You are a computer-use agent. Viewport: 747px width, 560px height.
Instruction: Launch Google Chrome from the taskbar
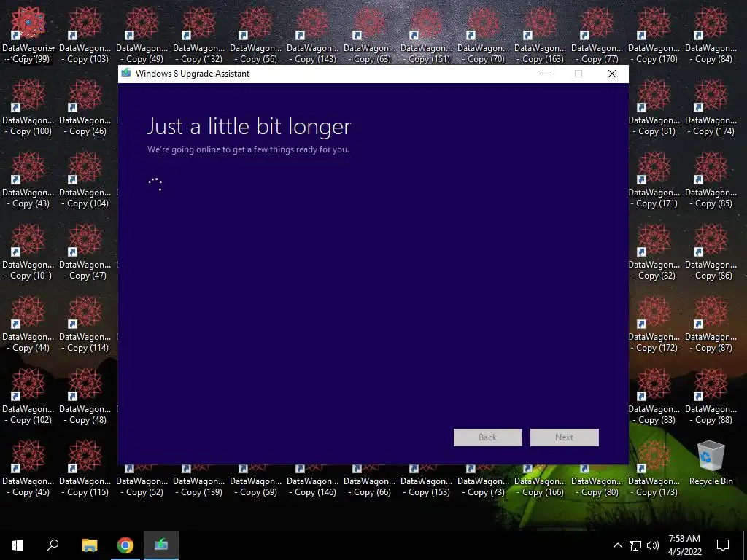tap(125, 545)
